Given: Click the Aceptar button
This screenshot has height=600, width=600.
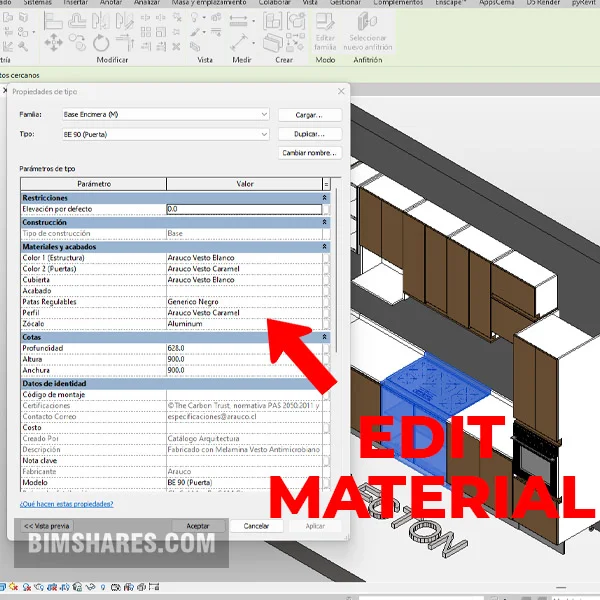Looking at the screenshot, I should point(198,525).
